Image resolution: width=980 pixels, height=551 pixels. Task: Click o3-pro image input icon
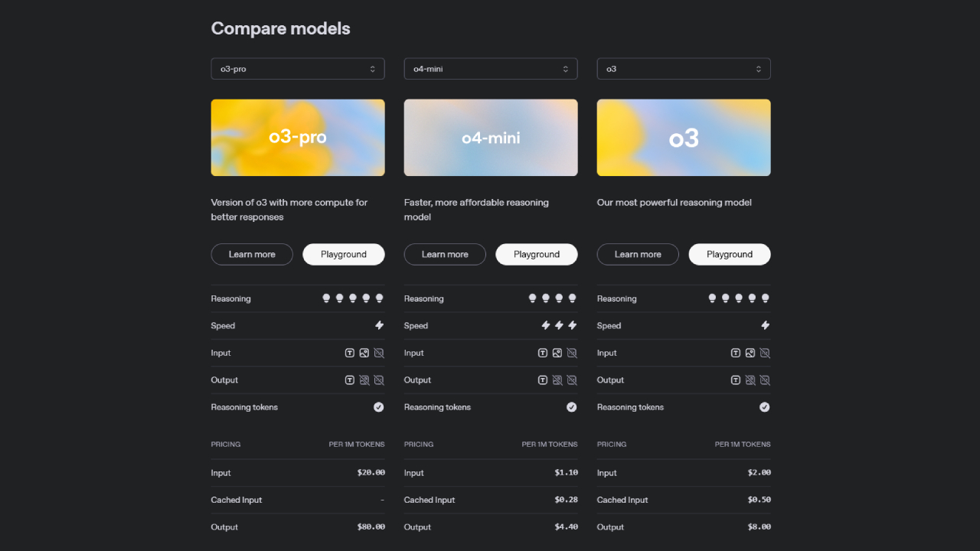pyautogui.click(x=364, y=353)
